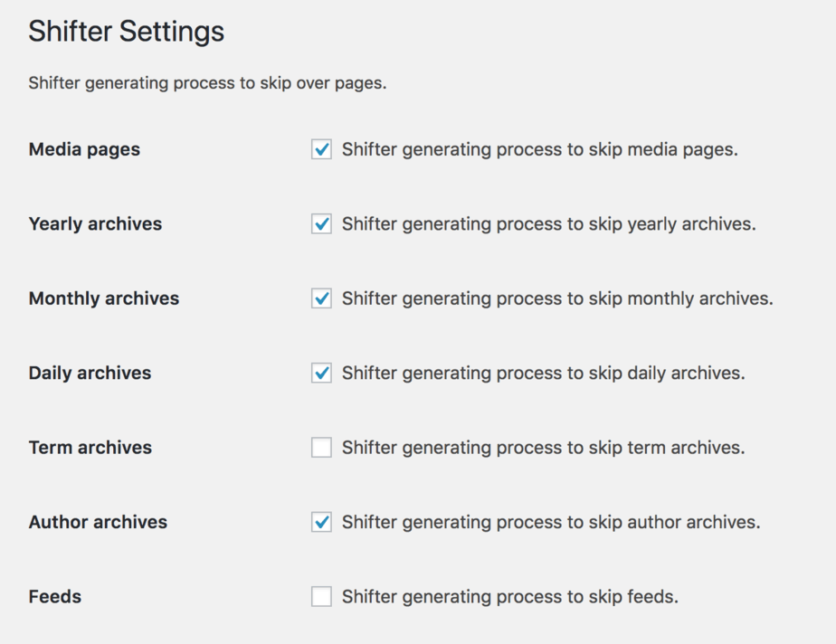The width and height of the screenshot is (836, 644).
Task: Click the 'skip yearly archives' label text
Action: pos(548,223)
